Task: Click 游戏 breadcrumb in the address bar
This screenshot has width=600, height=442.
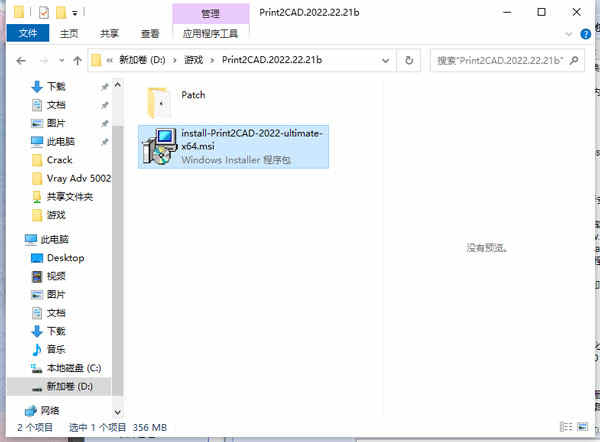Action: pyautogui.click(x=193, y=60)
